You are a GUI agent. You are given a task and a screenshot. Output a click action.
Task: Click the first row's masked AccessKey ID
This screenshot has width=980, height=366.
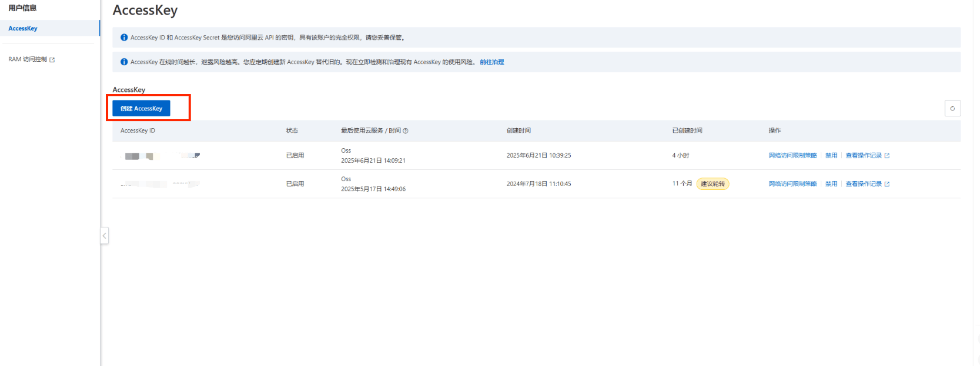[161, 156]
